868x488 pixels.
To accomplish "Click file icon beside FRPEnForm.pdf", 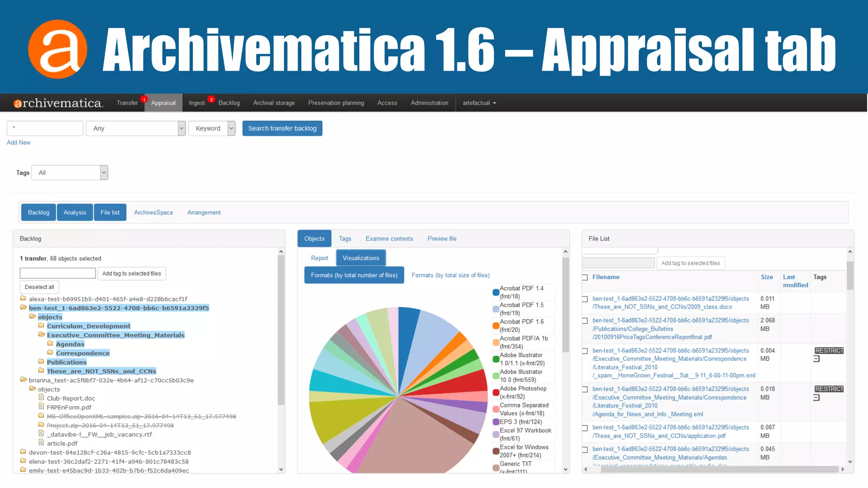I will (x=41, y=407).
